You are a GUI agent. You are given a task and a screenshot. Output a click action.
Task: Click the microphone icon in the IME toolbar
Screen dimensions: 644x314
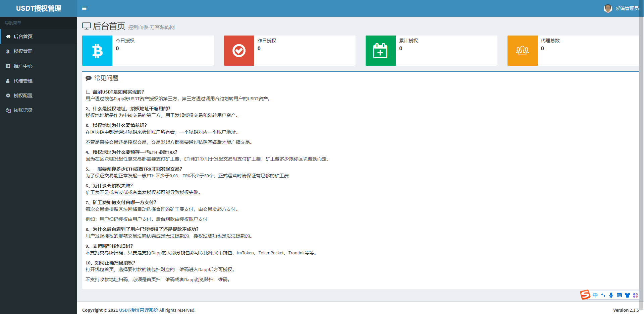pyautogui.click(x=611, y=295)
